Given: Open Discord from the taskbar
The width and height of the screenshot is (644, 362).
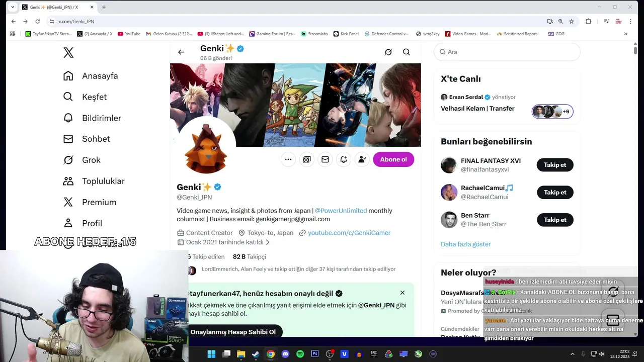Looking at the screenshot, I should [x=285, y=354].
